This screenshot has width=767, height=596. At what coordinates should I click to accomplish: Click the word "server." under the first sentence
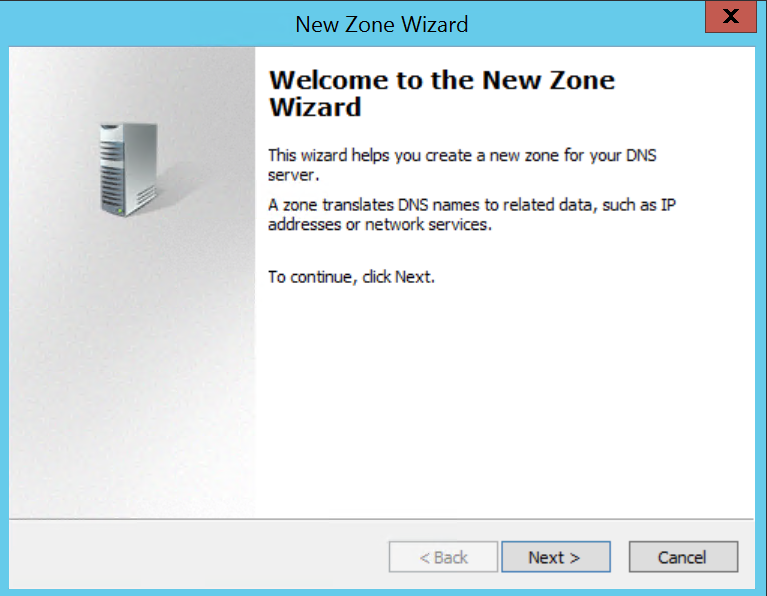(x=293, y=175)
